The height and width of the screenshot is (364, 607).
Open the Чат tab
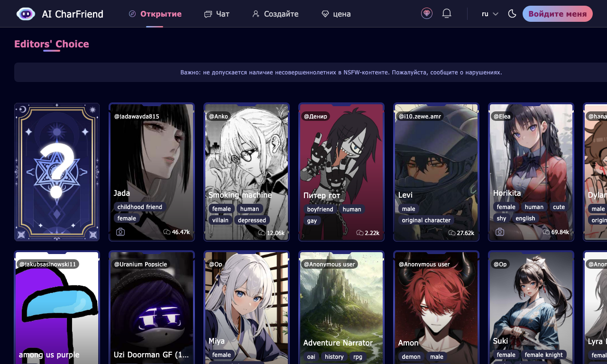pos(217,14)
